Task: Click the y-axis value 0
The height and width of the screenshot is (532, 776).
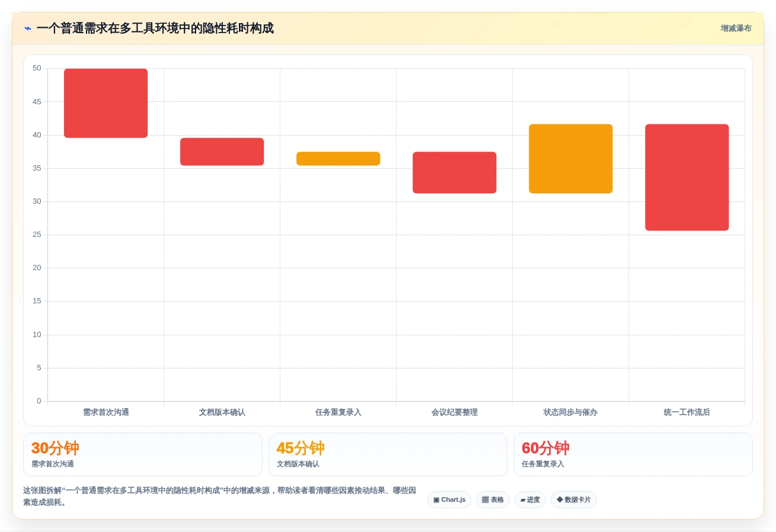Action: 39,401
